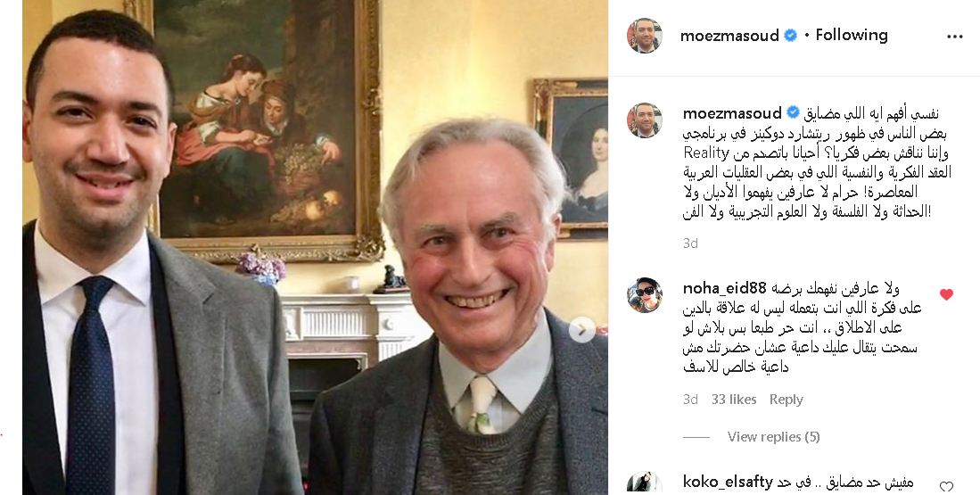Open moezmasoud's profile picture in header
Viewport: 980px width, 495px height.
point(645,36)
